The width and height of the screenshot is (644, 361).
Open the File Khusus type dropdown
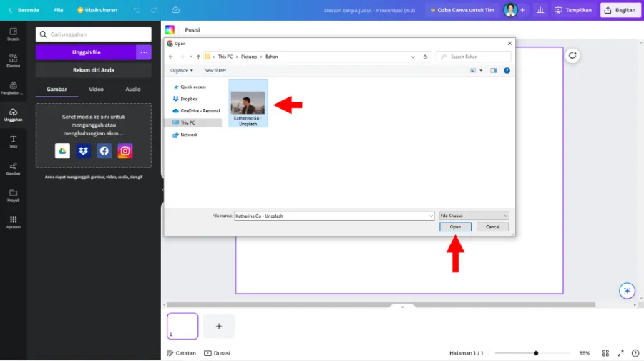coord(474,216)
